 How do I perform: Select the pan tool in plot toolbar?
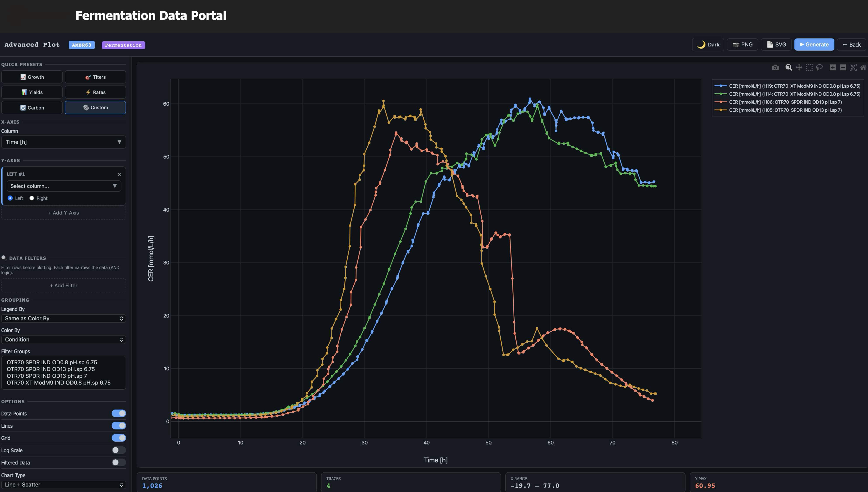click(x=799, y=68)
